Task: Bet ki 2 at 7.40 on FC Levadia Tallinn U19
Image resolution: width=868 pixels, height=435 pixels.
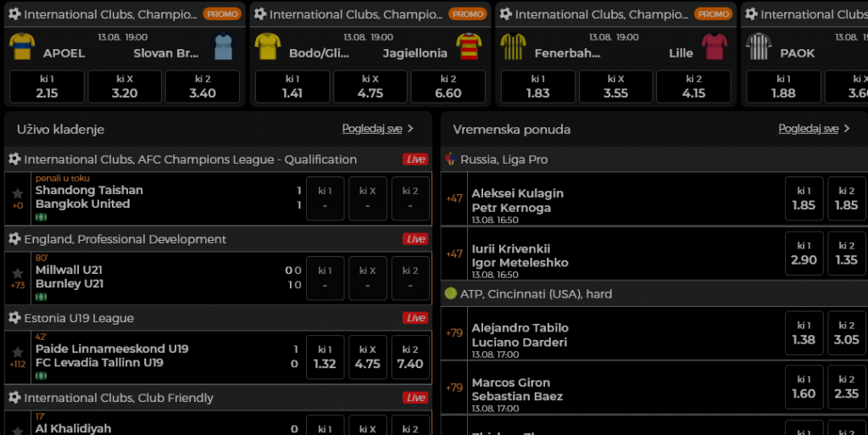Action: (x=410, y=357)
